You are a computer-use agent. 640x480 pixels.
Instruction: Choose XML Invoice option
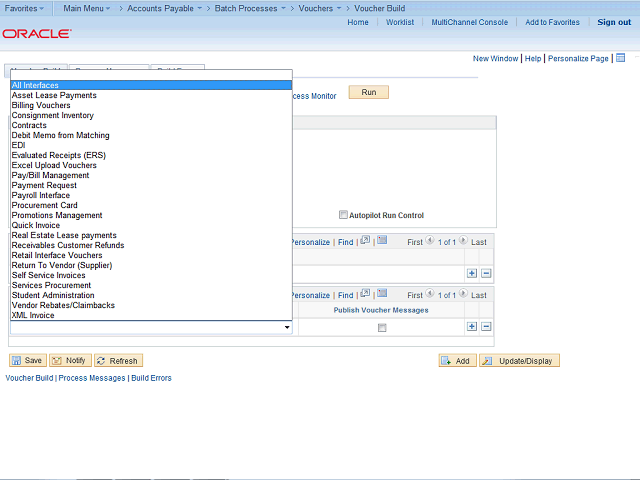[151, 315]
